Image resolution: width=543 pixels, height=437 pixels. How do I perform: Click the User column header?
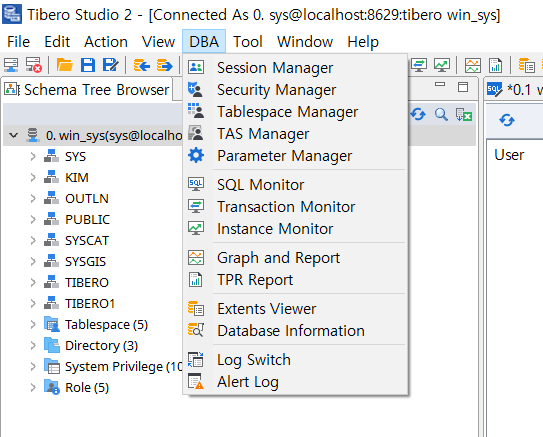tap(509, 155)
